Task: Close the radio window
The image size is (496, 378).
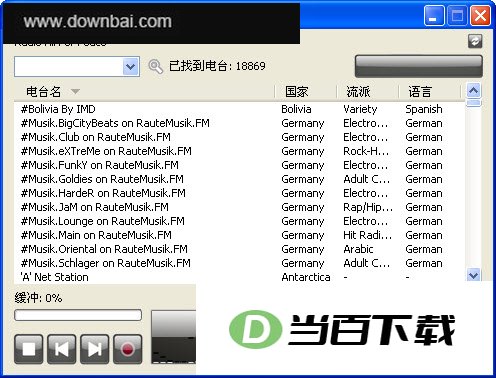Action: click(x=480, y=16)
